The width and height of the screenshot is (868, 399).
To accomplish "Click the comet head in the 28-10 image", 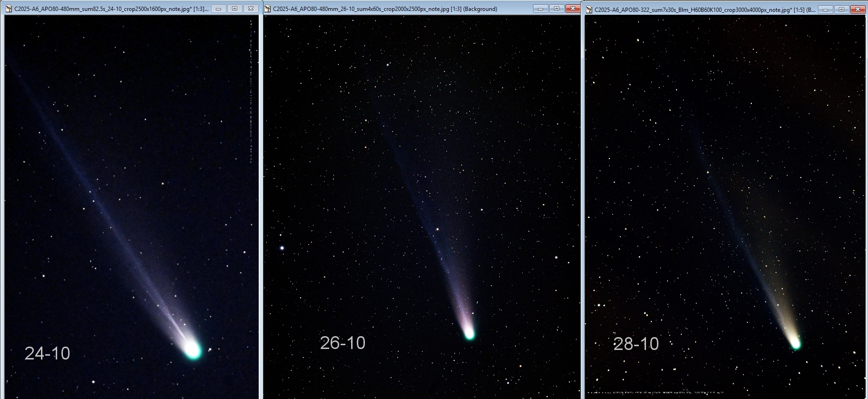I will [x=795, y=343].
